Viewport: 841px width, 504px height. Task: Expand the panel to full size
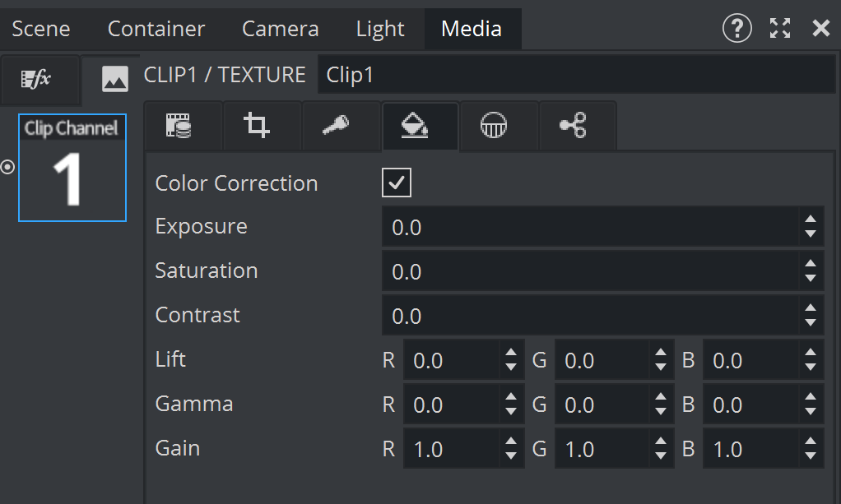click(x=779, y=29)
